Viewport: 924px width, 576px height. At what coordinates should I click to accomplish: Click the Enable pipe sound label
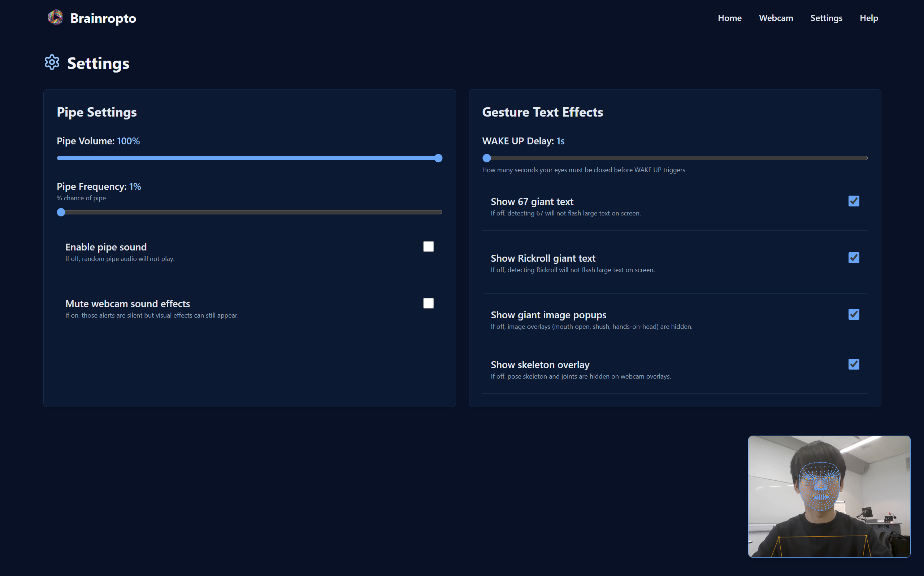106,247
